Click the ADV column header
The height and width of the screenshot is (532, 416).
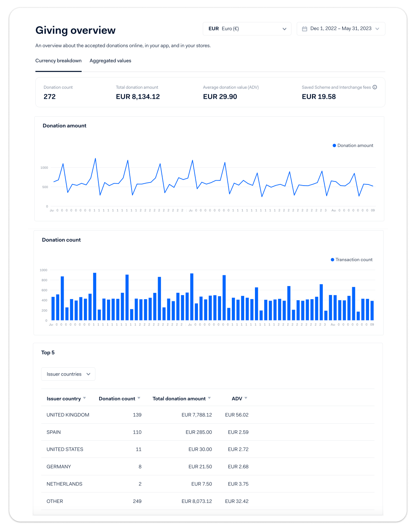point(237,399)
